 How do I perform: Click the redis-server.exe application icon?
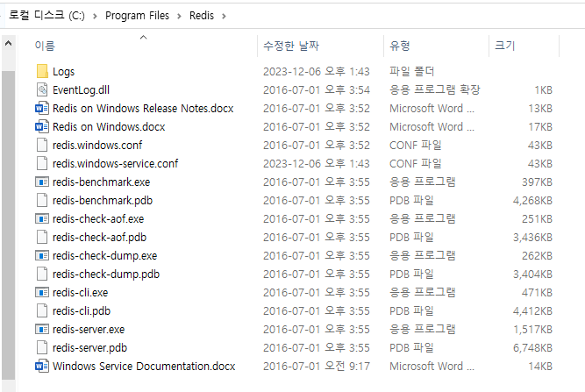[x=42, y=330]
